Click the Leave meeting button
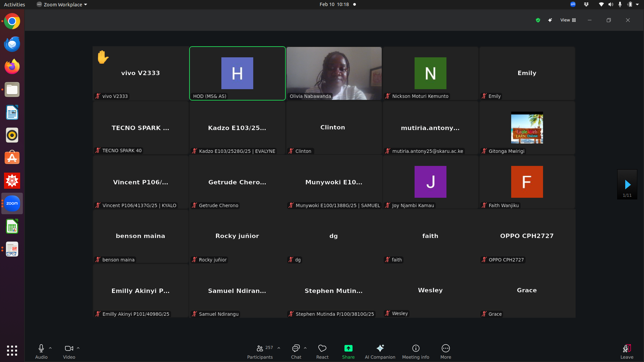Screen dimensions: 644x362 click(627, 351)
